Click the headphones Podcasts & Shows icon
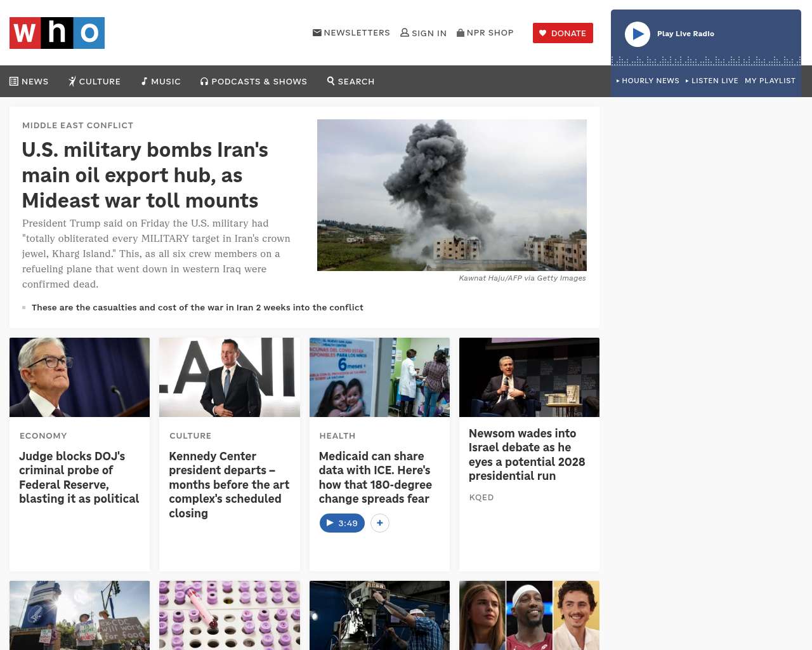This screenshot has width=812, height=650. 204,81
